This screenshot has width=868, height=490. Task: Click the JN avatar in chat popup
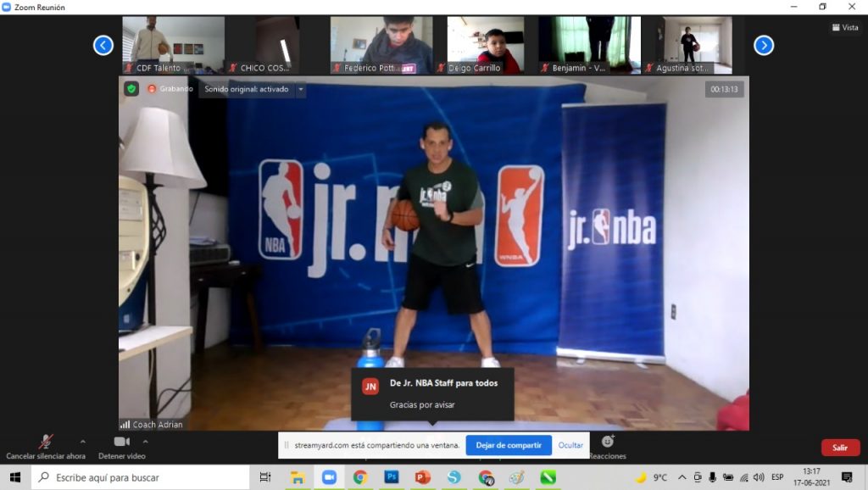[x=370, y=387]
